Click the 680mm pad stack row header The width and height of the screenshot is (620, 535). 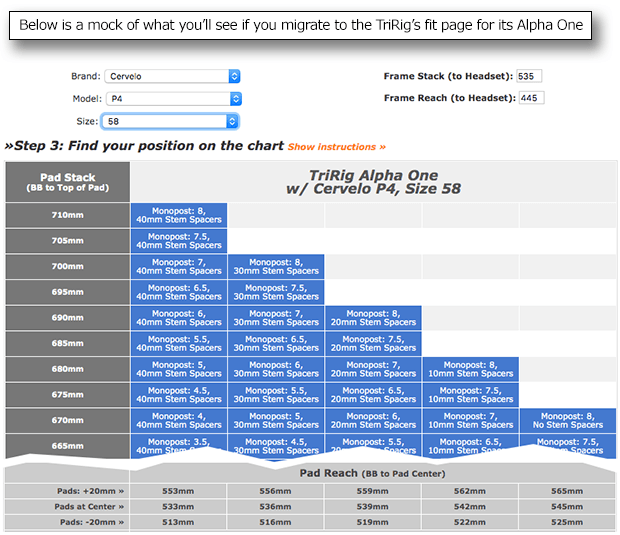tap(68, 369)
